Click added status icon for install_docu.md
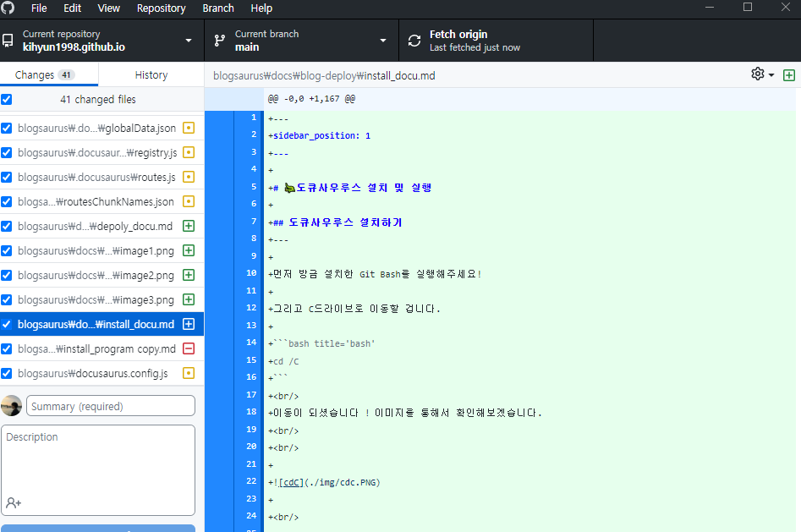 coord(189,324)
